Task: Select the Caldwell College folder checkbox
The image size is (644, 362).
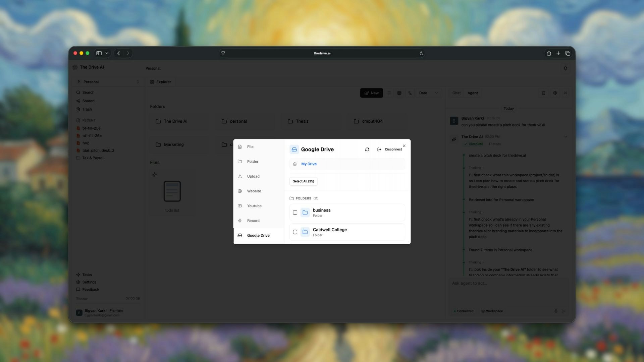Action: coord(295,232)
